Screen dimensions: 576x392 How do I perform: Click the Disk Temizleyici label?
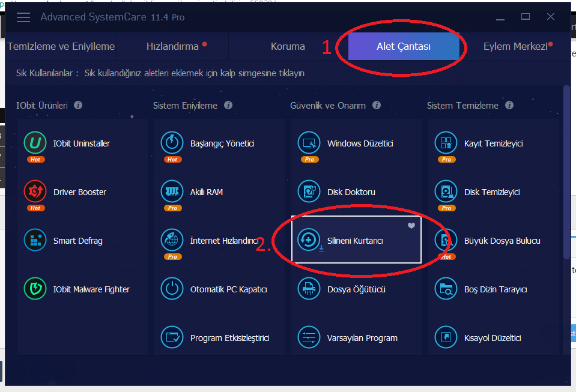click(492, 192)
